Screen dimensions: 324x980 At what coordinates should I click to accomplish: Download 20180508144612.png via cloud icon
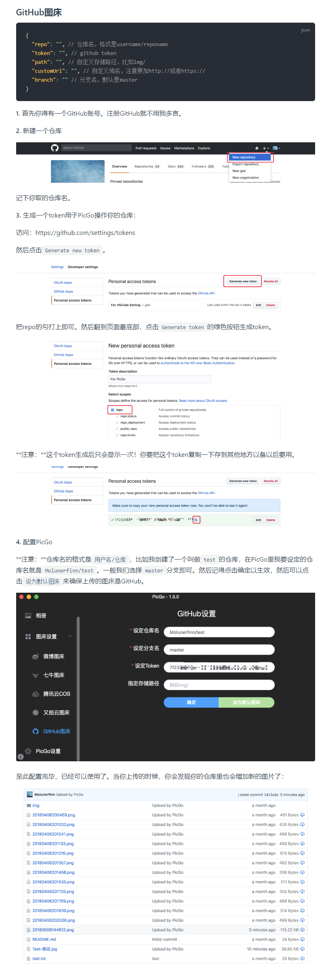[x=303, y=930]
